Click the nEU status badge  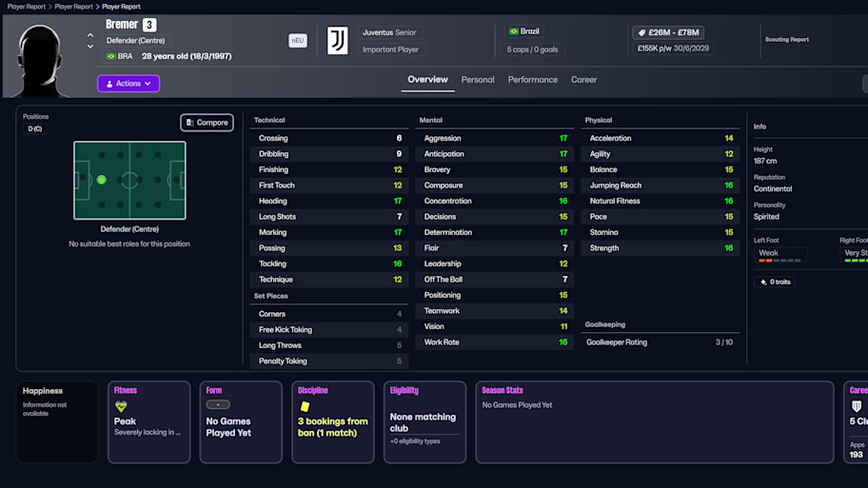pyautogui.click(x=298, y=40)
